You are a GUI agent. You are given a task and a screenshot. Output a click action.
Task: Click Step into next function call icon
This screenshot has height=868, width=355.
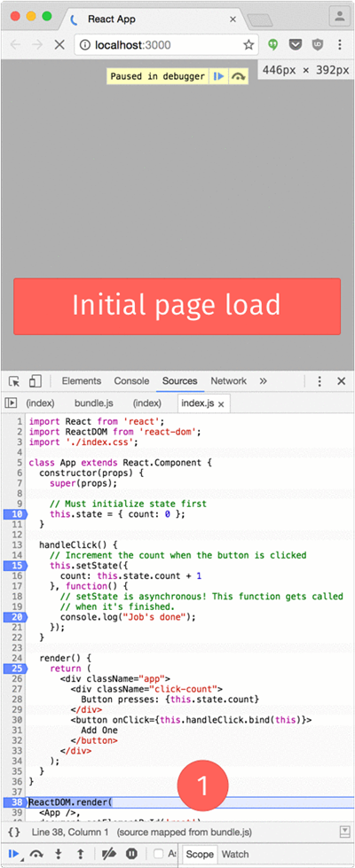[x=59, y=854]
